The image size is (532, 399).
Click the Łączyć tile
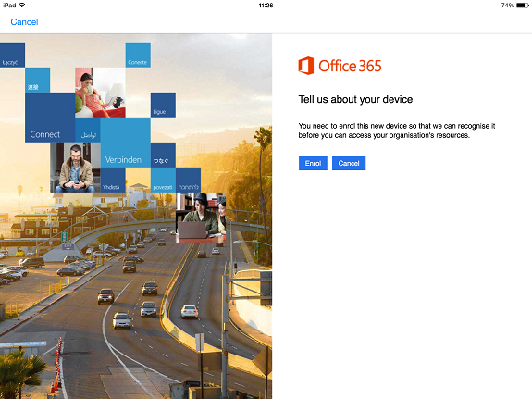[x=12, y=55]
